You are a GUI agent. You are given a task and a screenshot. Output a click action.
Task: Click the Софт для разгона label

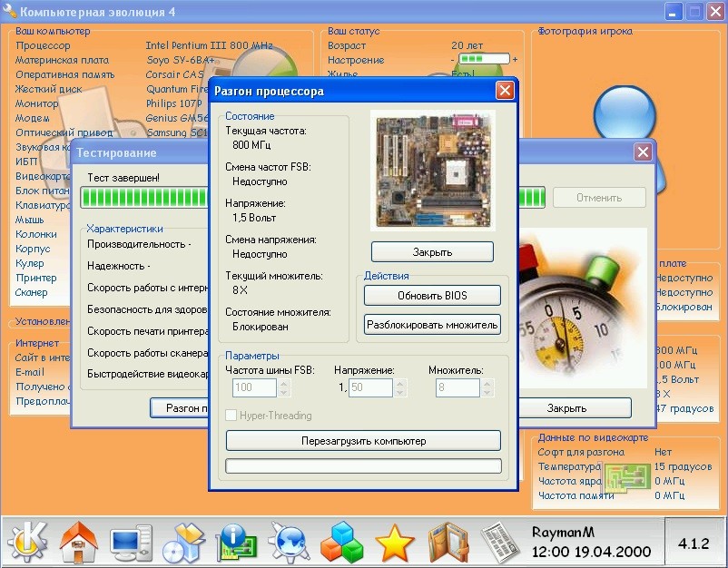pos(581,452)
